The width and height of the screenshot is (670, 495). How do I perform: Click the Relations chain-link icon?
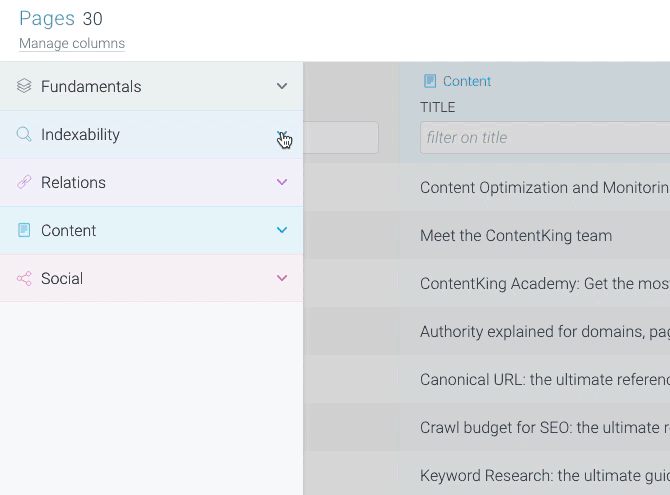[24, 182]
